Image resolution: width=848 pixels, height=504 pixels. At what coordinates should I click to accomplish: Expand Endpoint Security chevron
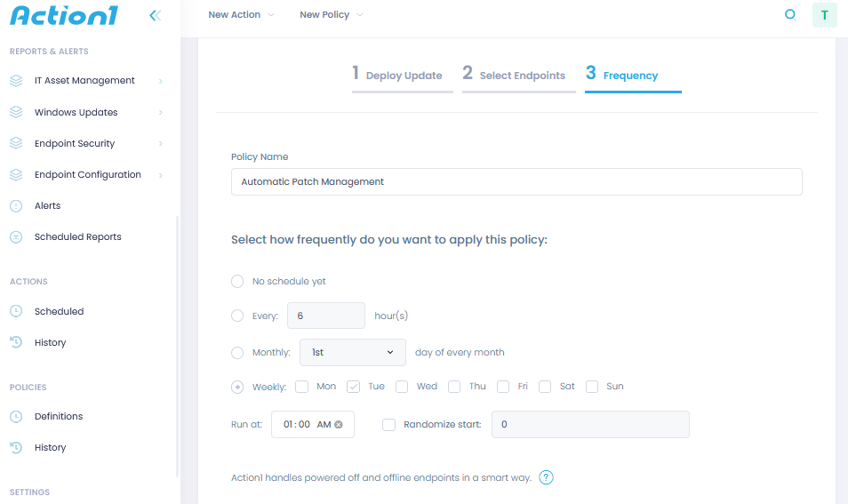tap(161, 144)
